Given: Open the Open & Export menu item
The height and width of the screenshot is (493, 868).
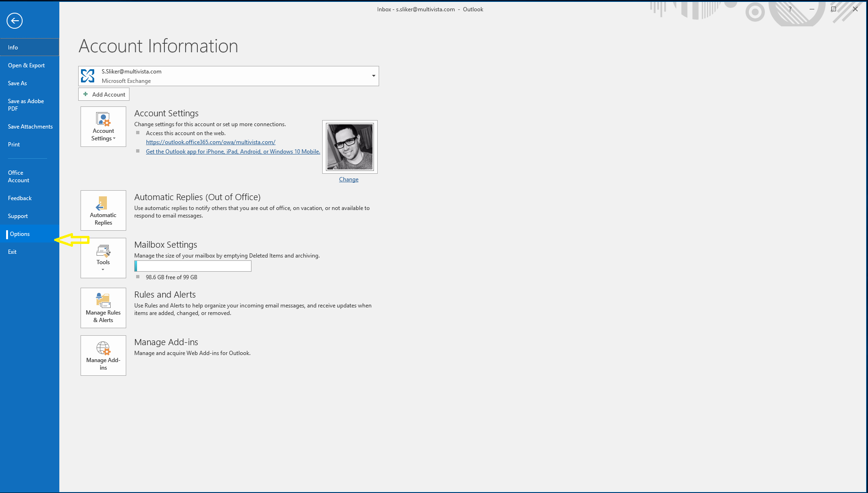Looking at the screenshot, I should point(26,65).
